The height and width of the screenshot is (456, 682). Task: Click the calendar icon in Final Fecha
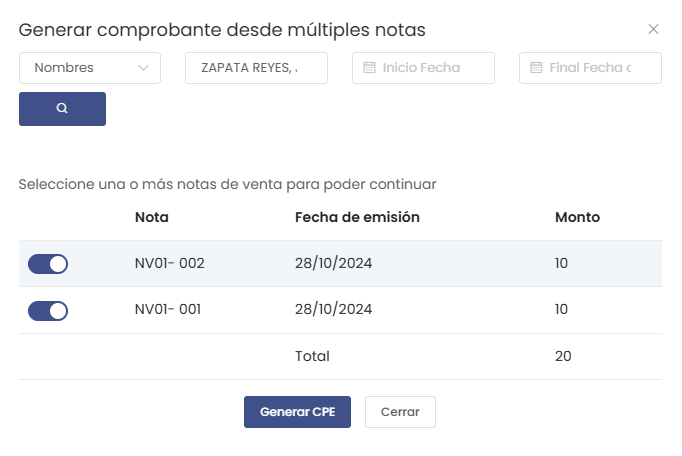[536, 68]
